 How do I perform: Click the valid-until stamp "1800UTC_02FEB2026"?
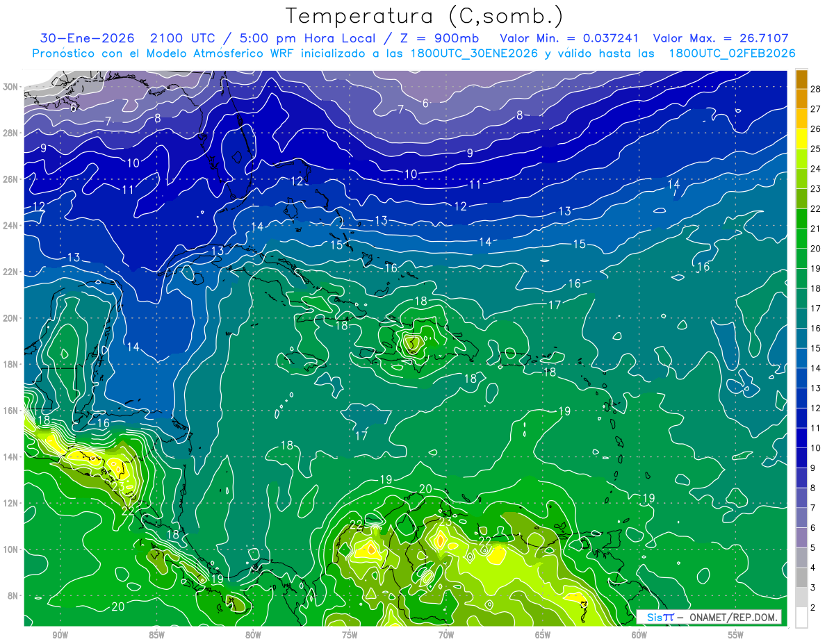pyautogui.click(x=732, y=53)
